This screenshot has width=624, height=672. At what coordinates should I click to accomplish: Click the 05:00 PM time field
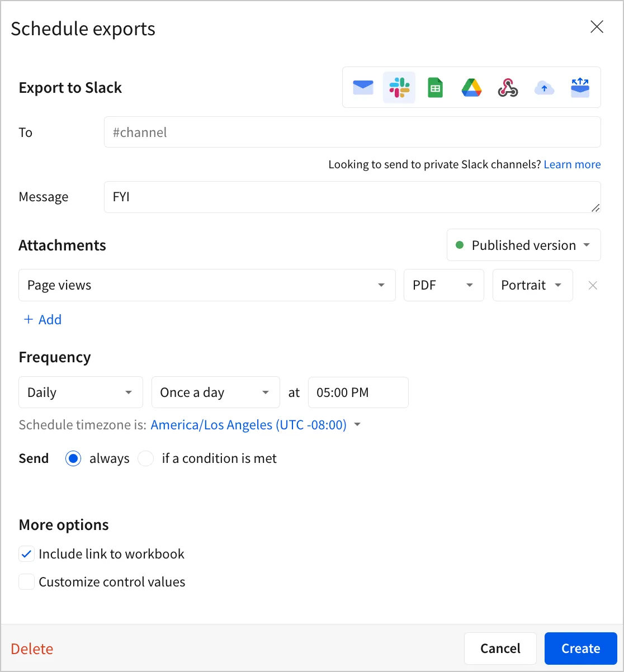(358, 392)
